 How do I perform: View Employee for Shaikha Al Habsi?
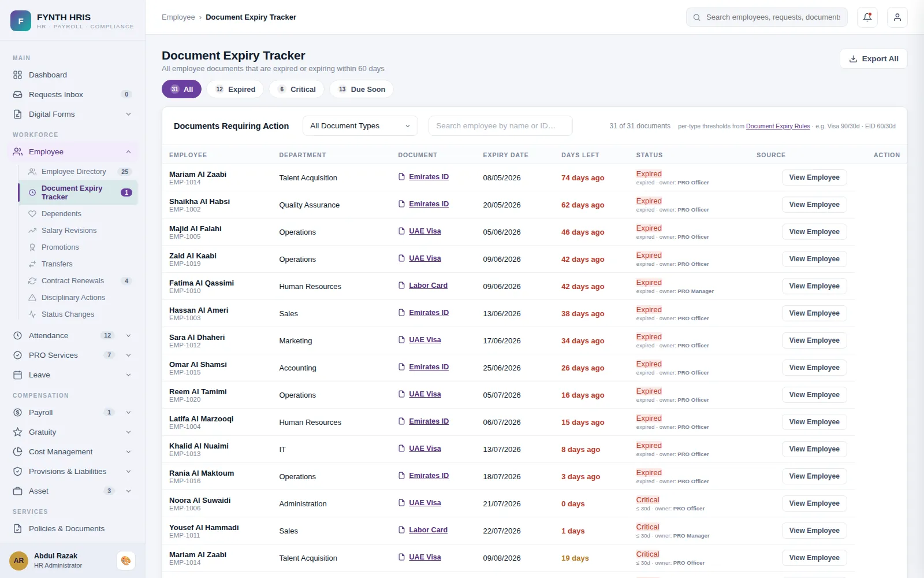tap(814, 205)
